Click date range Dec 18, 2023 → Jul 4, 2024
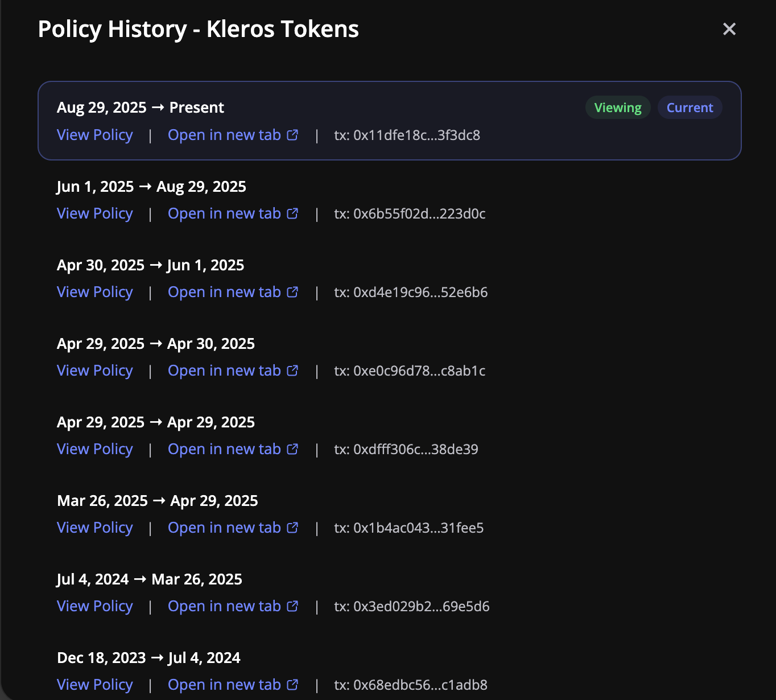Screen dimensions: 776x700 click(x=148, y=658)
